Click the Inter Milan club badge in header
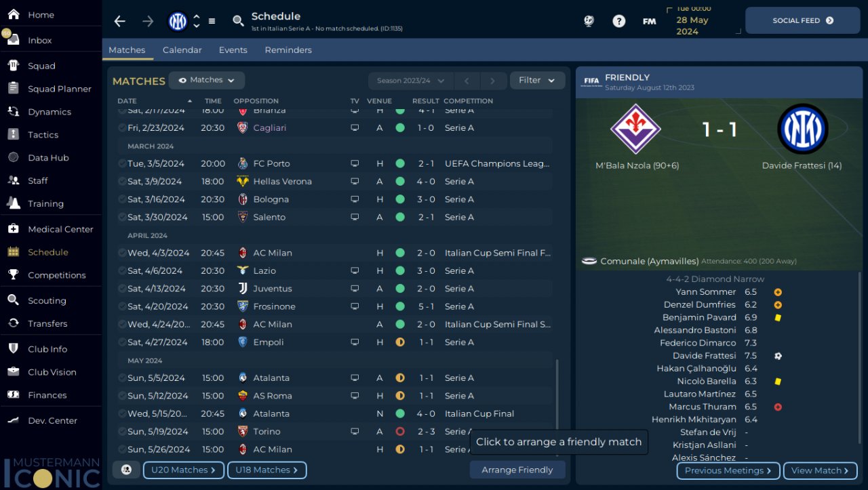The image size is (868, 490). point(178,21)
